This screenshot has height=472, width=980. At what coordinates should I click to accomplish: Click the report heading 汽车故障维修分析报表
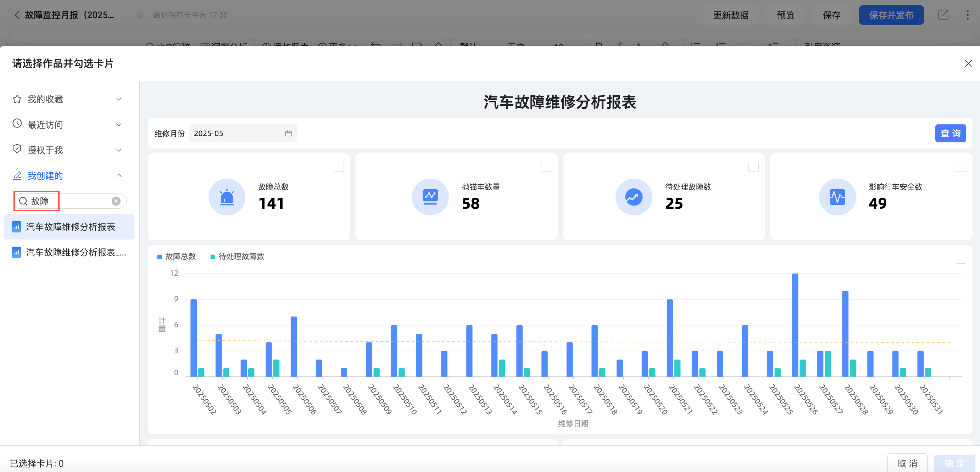tap(560, 102)
